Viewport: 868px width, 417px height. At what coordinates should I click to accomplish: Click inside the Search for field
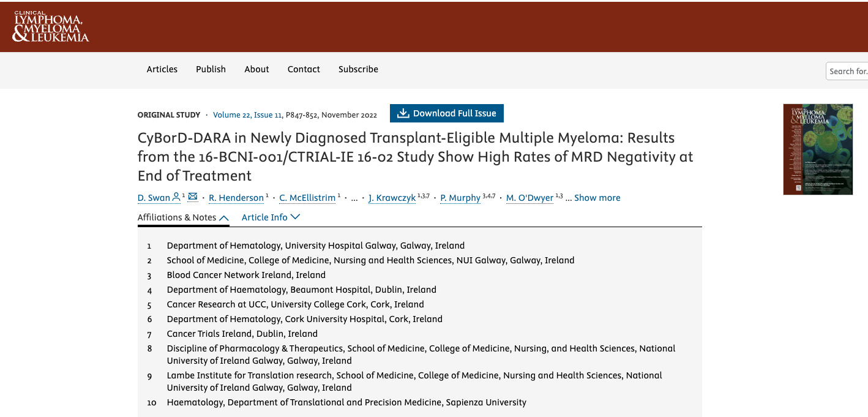(847, 71)
